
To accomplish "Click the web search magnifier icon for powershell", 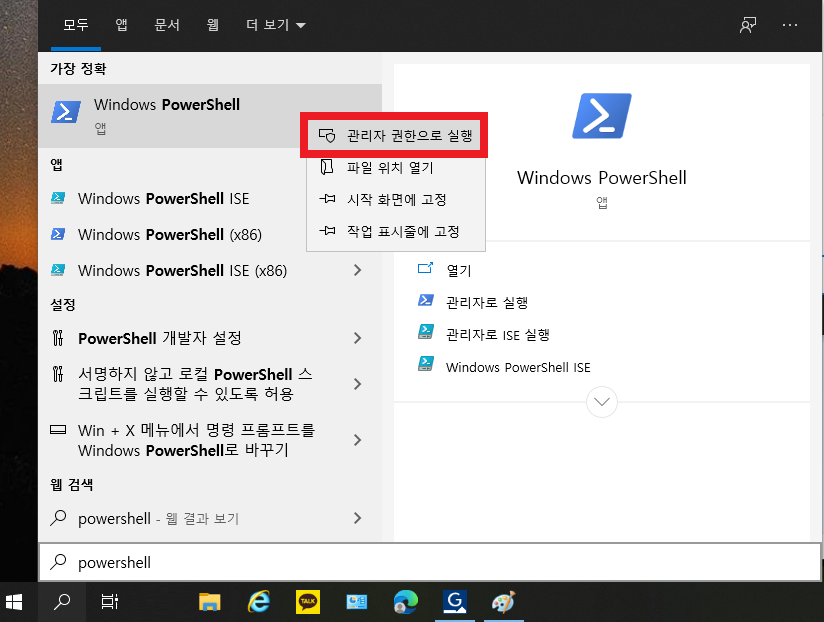I will (x=58, y=518).
